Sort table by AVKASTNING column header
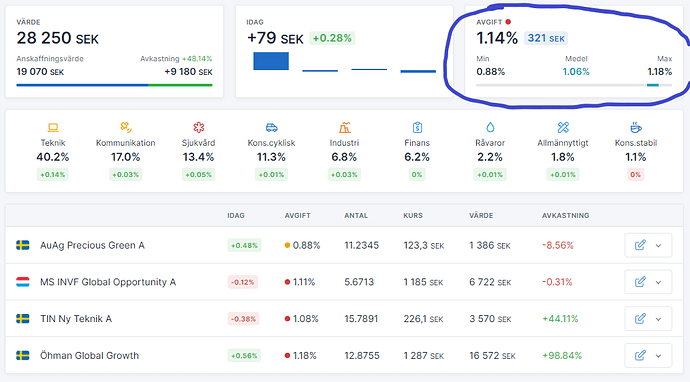The image size is (690, 382). pyautogui.click(x=565, y=216)
